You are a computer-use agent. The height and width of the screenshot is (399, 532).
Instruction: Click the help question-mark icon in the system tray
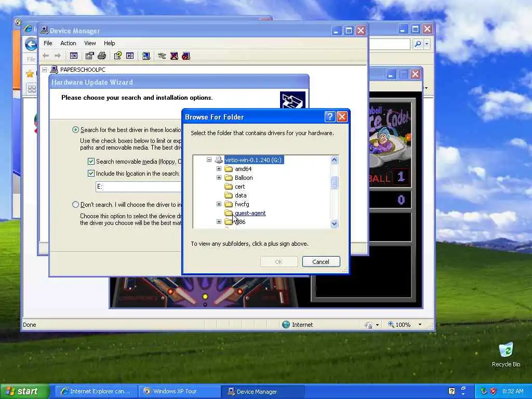(x=451, y=391)
